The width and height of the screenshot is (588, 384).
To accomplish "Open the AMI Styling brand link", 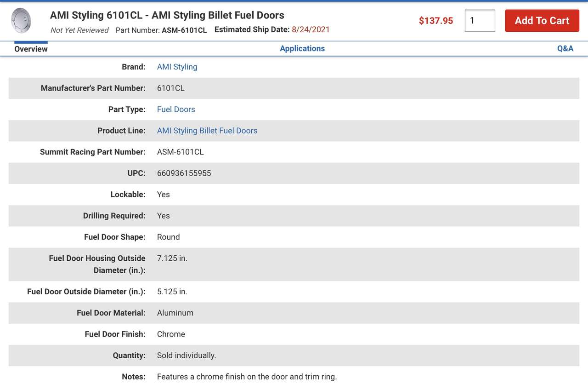I will click(x=177, y=67).
